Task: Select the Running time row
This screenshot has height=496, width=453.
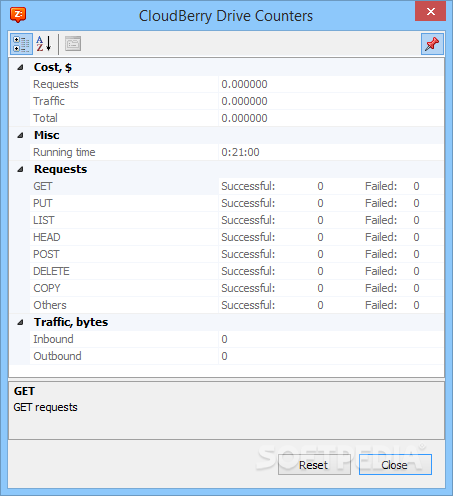Action: coord(237,152)
